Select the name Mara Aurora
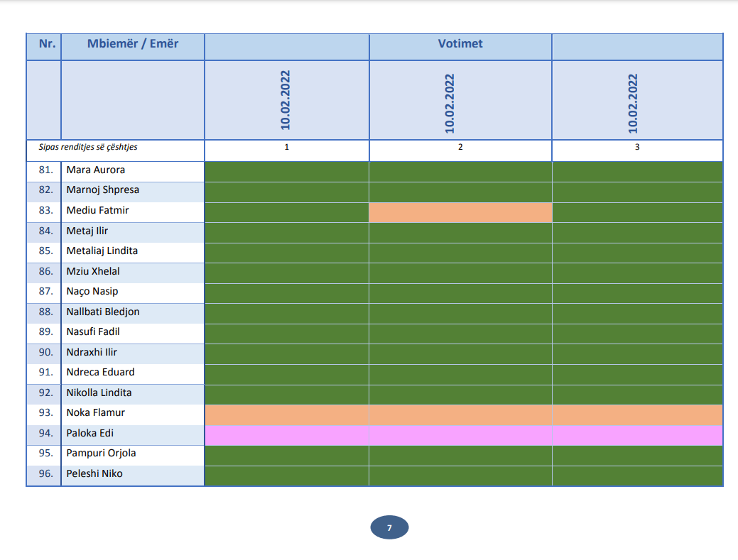The width and height of the screenshot is (738, 560). pyautogui.click(x=96, y=170)
